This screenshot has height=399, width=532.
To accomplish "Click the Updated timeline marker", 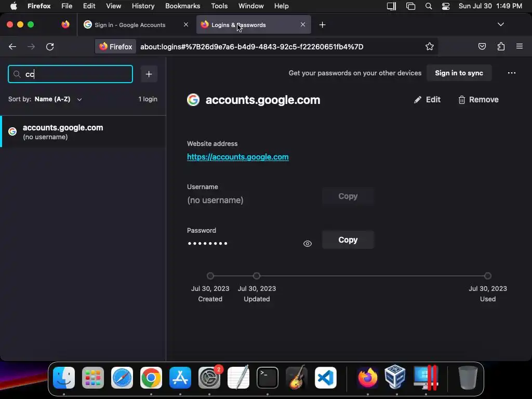I will pyautogui.click(x=257, y=276).
